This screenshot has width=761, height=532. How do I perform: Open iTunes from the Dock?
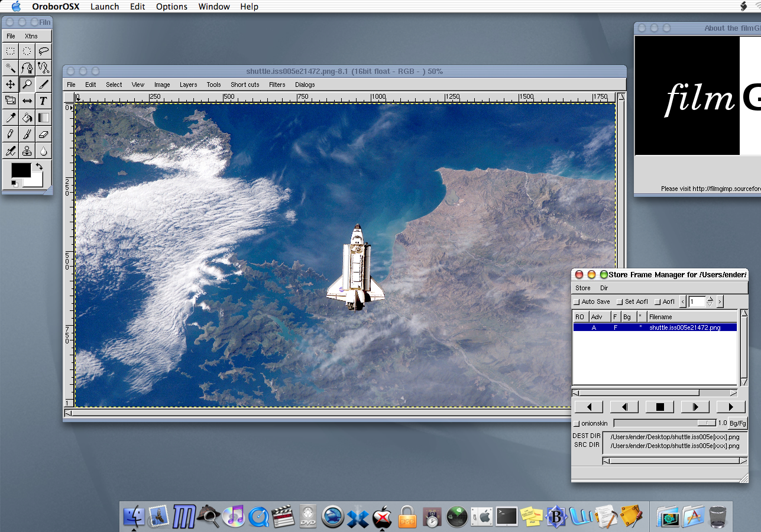tap(234, 516)
